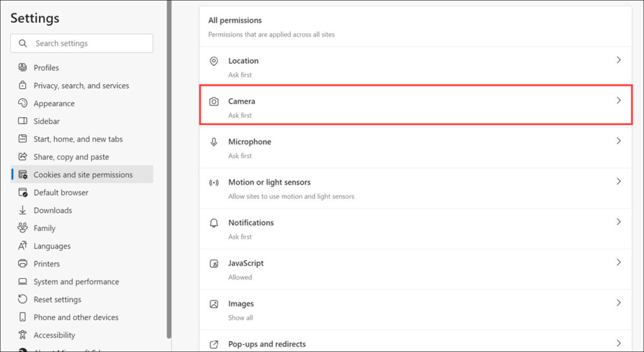Click the Images permission icon

tap(214, 304)
